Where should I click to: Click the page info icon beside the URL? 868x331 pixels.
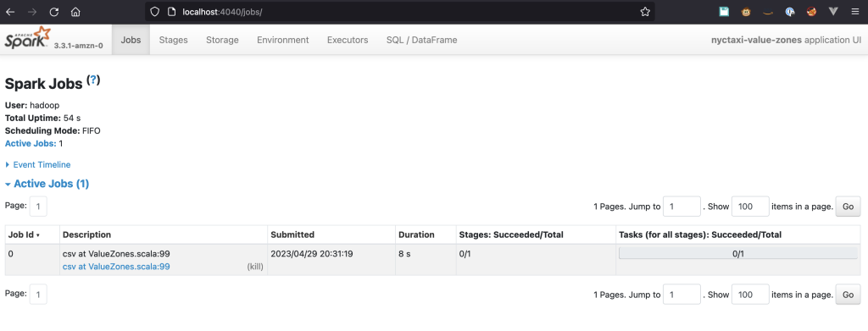[x=171, y=12]
